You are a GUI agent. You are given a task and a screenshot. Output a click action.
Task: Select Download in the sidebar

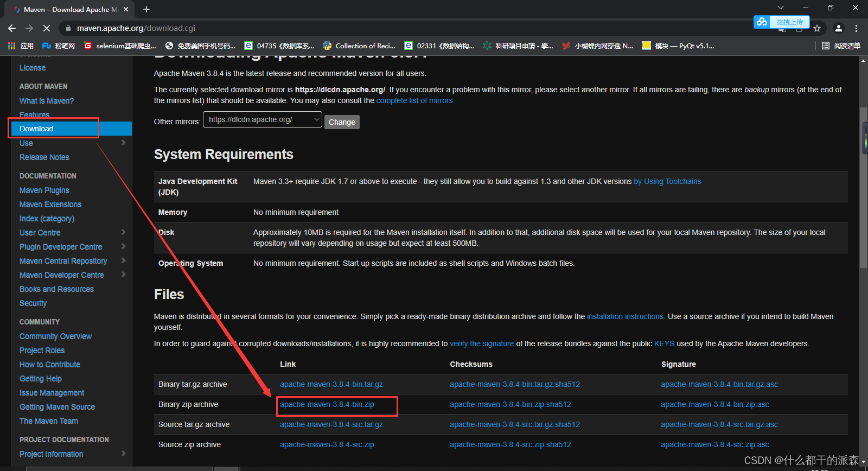tap(72, 129)
